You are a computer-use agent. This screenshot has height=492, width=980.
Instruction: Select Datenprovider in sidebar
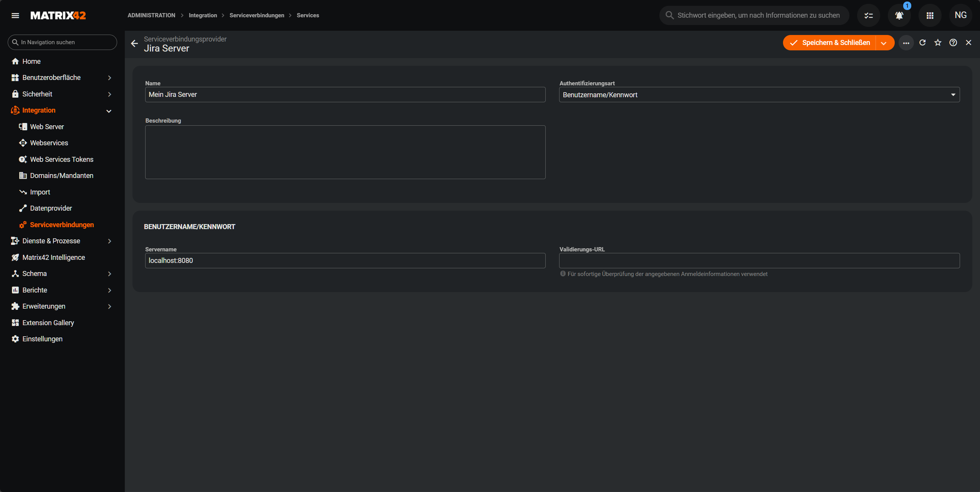(51, 208)
